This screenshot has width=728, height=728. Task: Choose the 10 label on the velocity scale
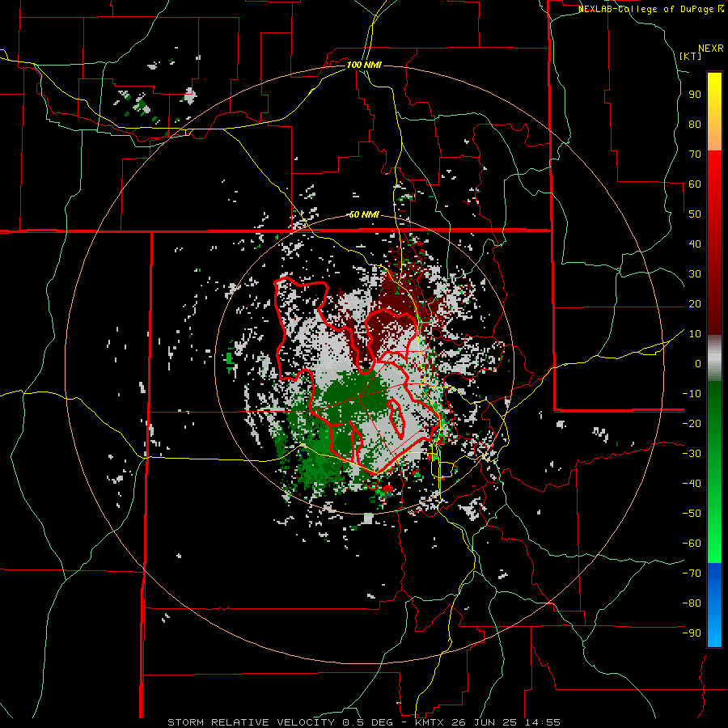click(x=695, y=334)
